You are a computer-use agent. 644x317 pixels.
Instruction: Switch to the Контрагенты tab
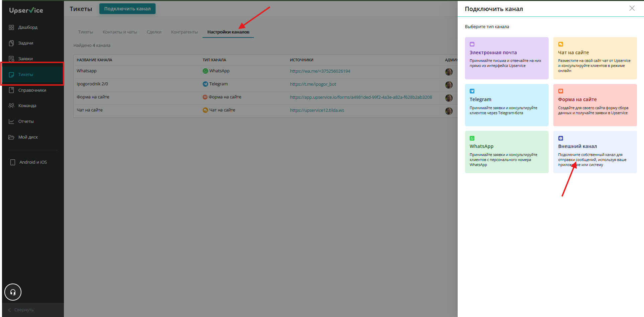pos(184,32)
